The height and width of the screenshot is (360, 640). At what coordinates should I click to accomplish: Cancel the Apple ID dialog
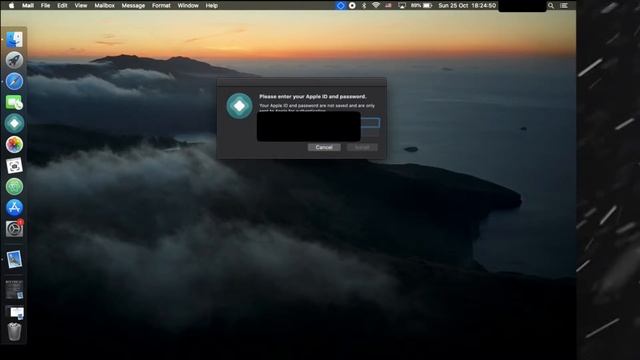[324, 147]
